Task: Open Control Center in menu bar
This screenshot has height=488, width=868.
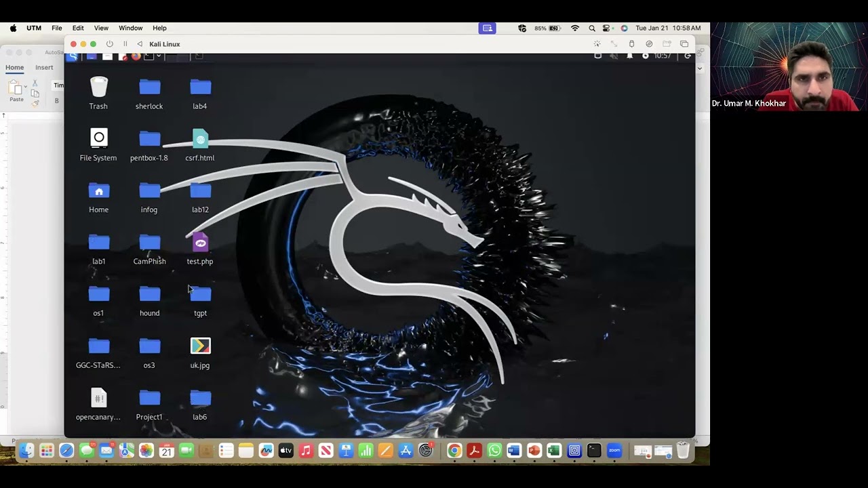Action: (607, 28)
